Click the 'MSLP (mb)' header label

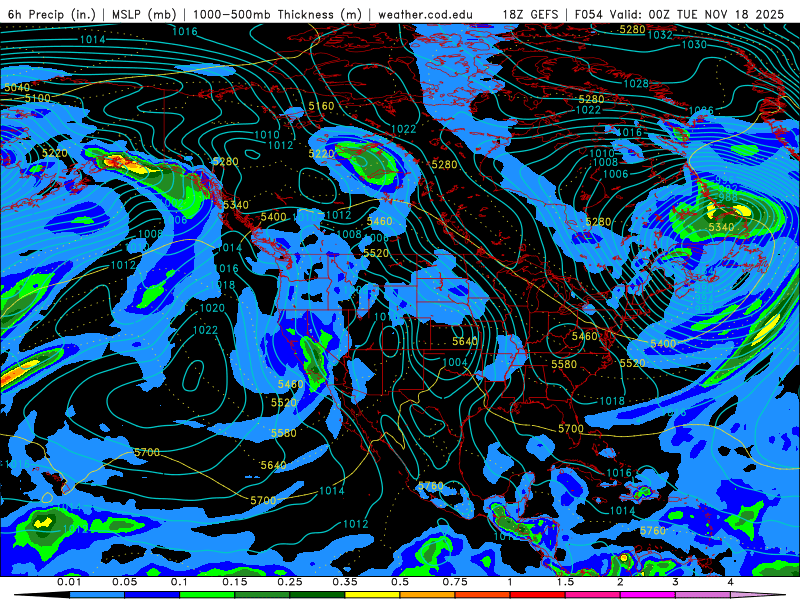(144, 14)
